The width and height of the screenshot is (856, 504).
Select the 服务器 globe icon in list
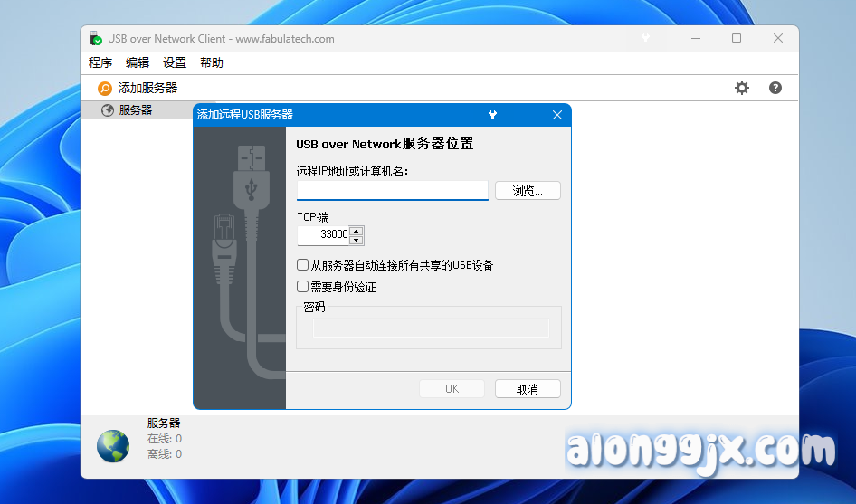coord(108,110)
